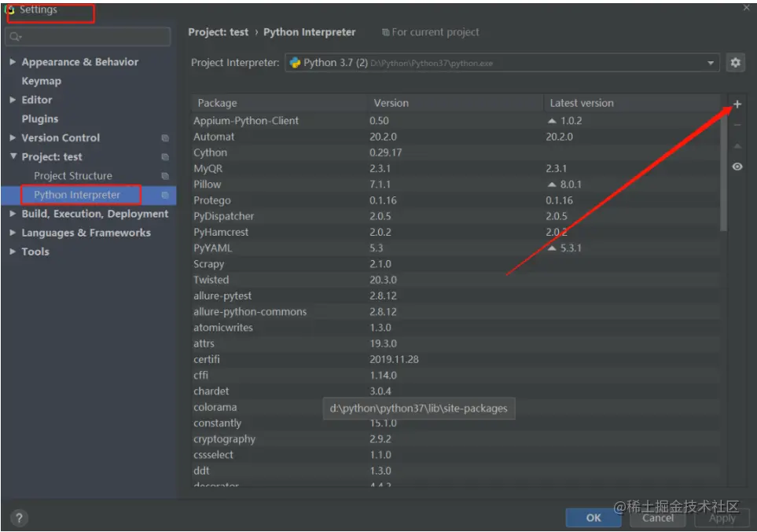Click the Version column header
757x532 pixels.
456,103
